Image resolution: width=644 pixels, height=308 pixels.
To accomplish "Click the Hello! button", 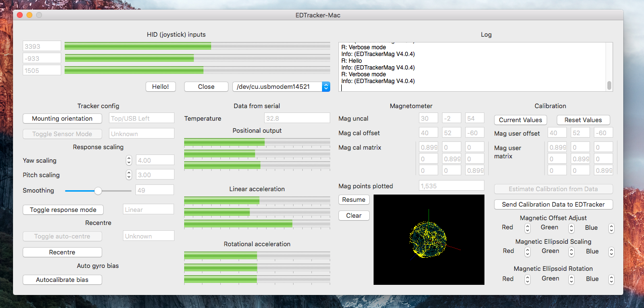I will (x=161, y=86).
